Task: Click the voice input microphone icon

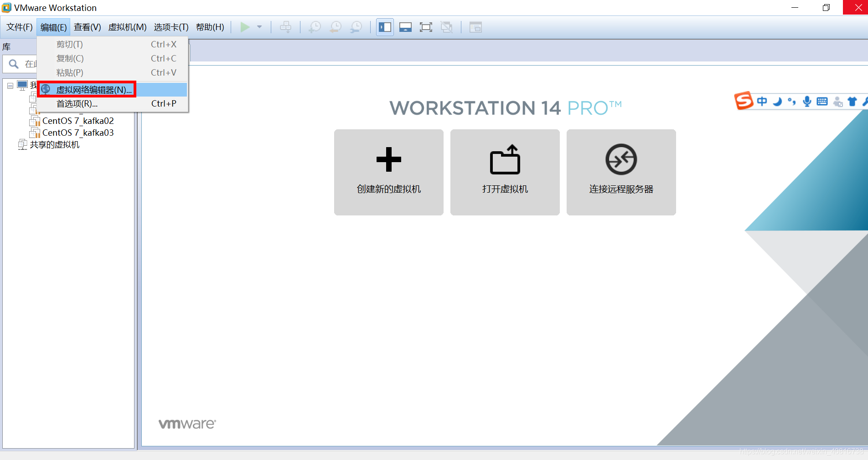Action: [x=807, y=101]
